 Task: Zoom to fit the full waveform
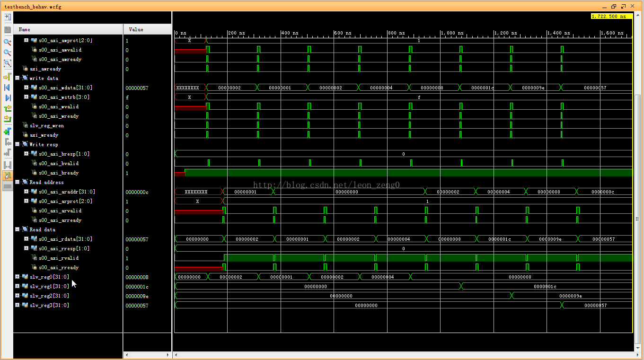coord(8,63)
